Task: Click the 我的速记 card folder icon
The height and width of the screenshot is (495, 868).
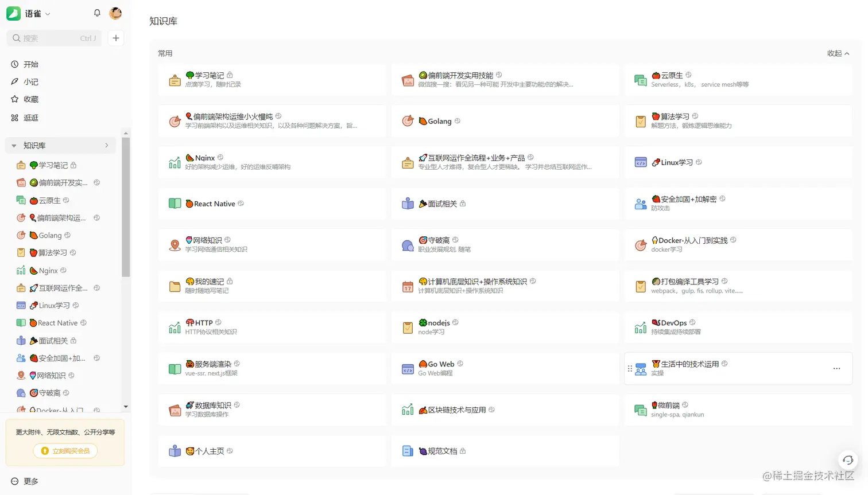Action: 175,286
